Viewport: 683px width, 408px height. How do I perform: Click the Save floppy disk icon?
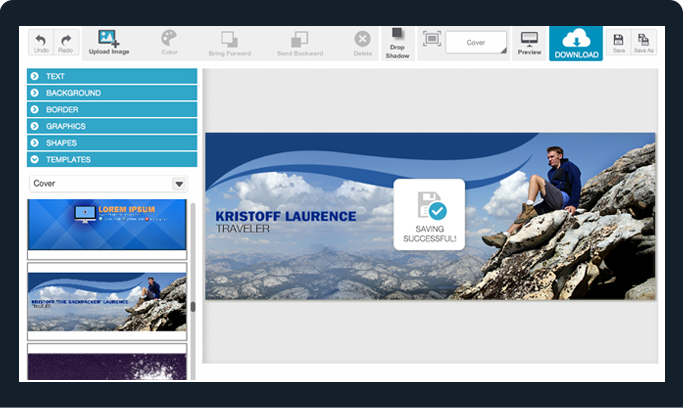point(619,40)
